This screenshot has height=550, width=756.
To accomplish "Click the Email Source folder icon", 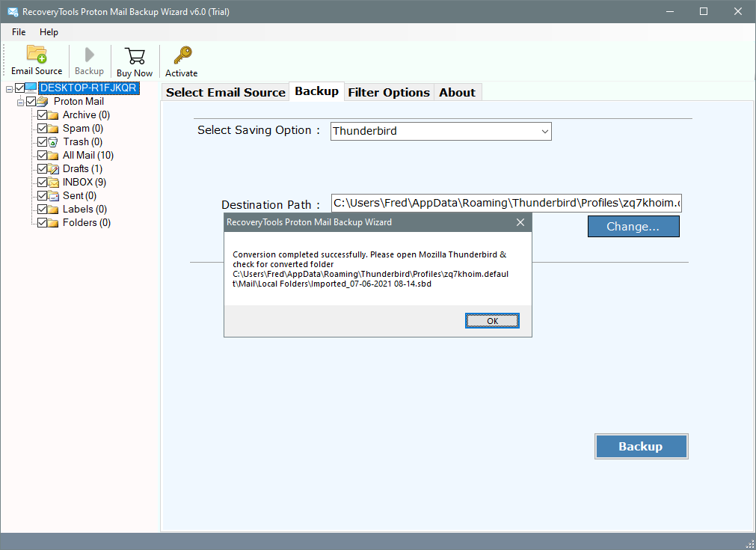I will [x=37, y=54].
